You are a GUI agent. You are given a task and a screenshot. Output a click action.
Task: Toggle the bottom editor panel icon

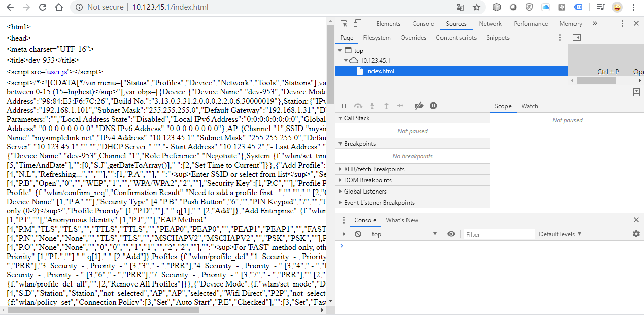636,92
